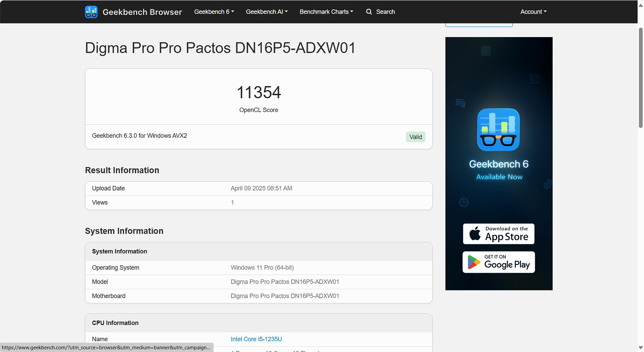
Task: Click the scrollbar down arrow
Action: pyautogui.click(x=641, y=348)
